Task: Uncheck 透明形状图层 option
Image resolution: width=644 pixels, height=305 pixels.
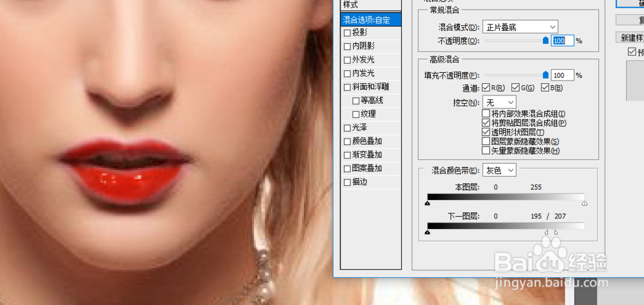Action: [486, 132]
